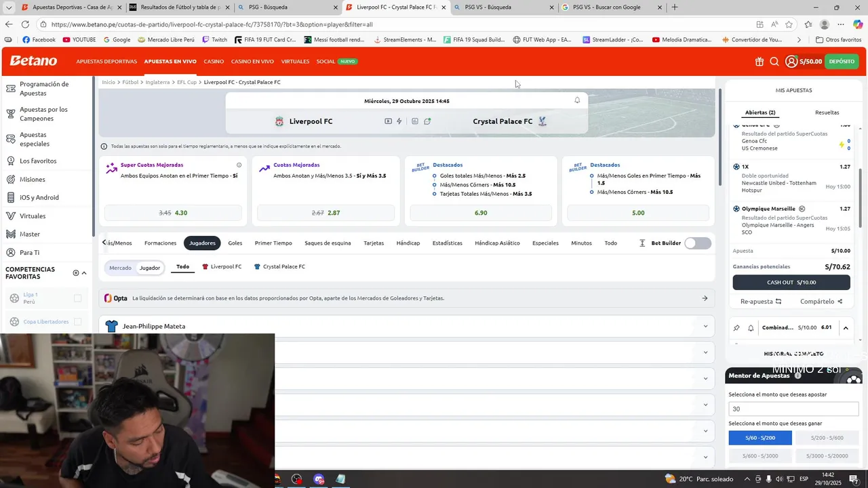Open the live stream video icon
The image size is (868, 488).
[x=388, y=121]
